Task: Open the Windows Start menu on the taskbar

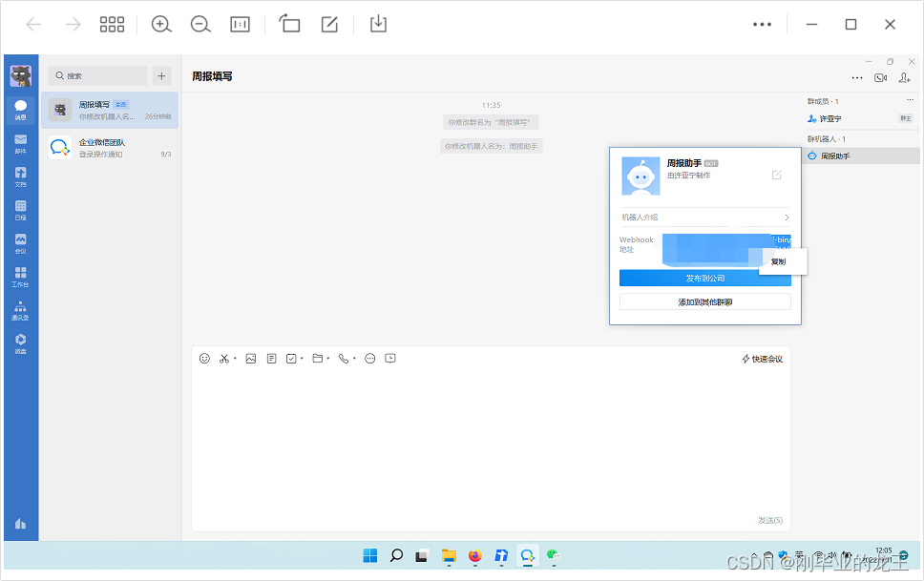Action: (370, 555)
